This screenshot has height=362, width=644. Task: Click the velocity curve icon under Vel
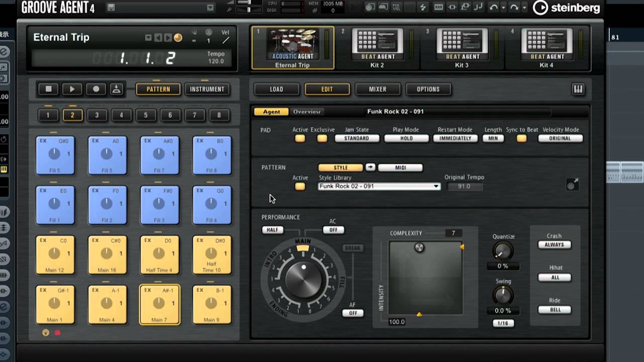point(225,41)
